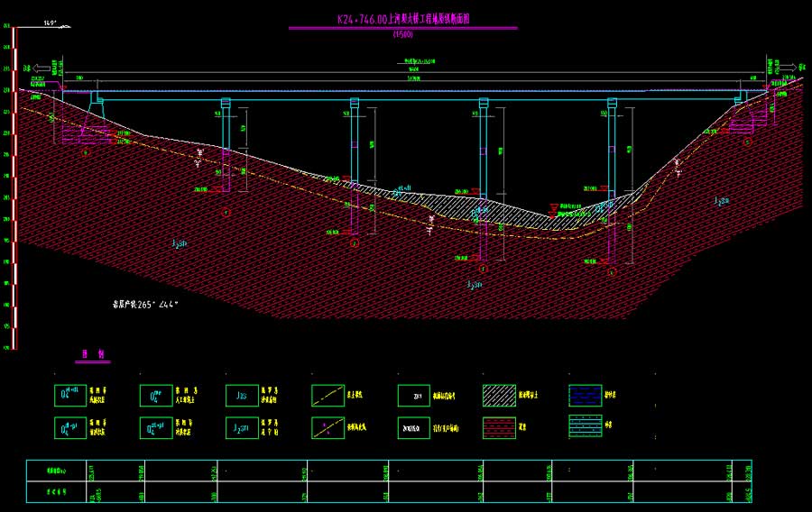The width and height of the screenshot is (812, 512).
Task: Select the ZK1 borehole legend box
Action: [x=413, y=396]
